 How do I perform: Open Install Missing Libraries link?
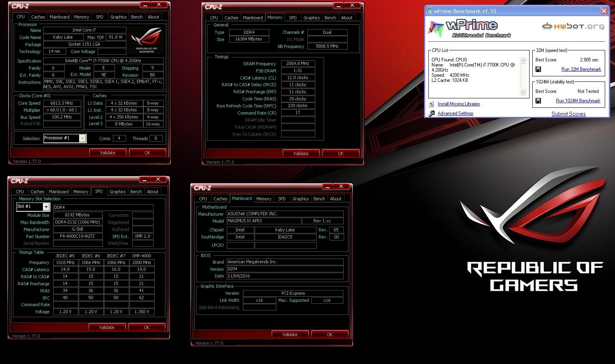pyautogui.click(x=459, y=104)
